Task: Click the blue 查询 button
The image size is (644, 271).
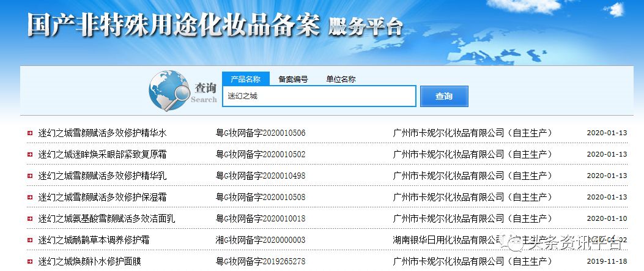Action: click(x=444, y=96)
